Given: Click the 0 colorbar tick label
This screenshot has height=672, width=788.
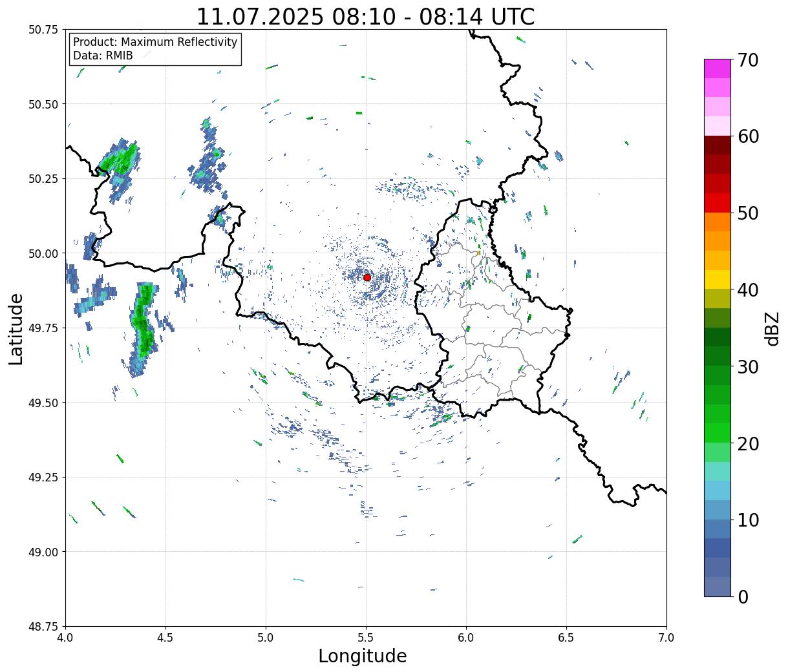Looking at the screenshot, I should click(743, 597).
